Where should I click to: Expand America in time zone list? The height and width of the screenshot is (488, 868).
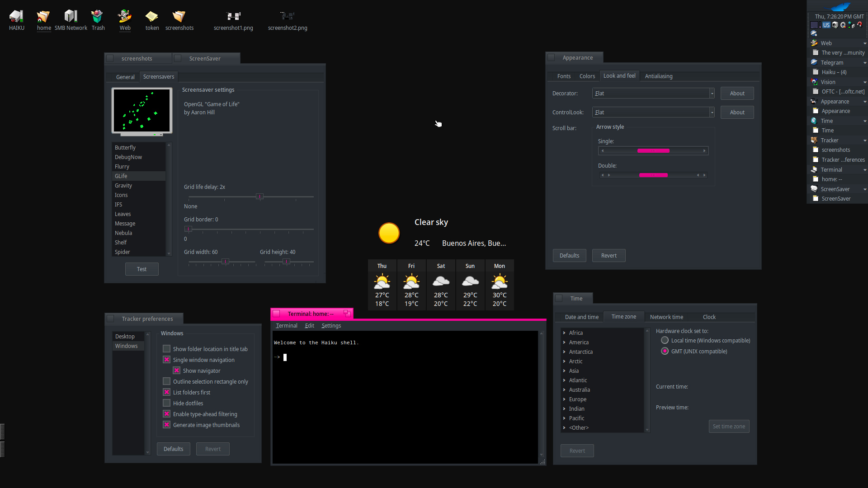pyautogui.click(x=564, y=342)
